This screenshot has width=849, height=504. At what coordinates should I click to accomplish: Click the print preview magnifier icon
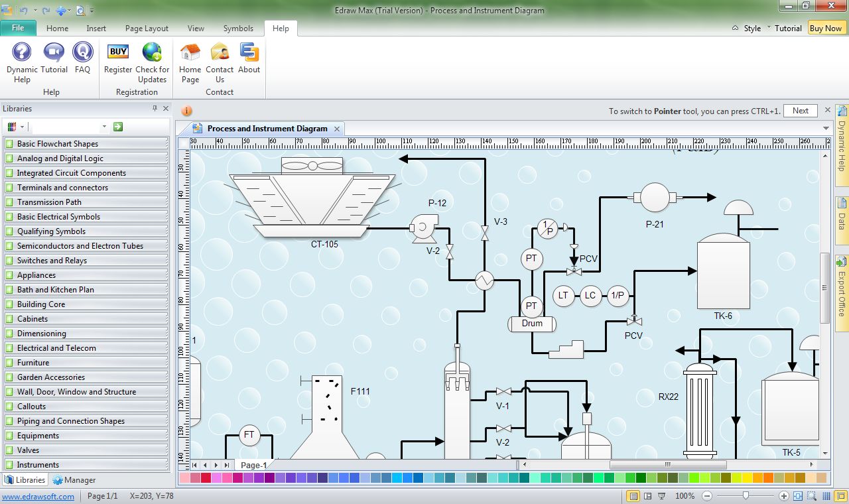[80, 11]
